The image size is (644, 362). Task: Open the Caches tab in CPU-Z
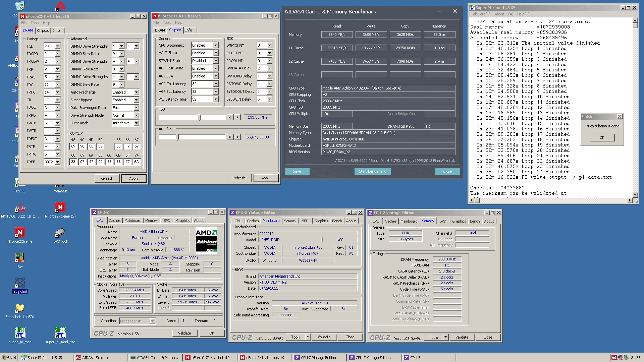[x=114, y=221]
